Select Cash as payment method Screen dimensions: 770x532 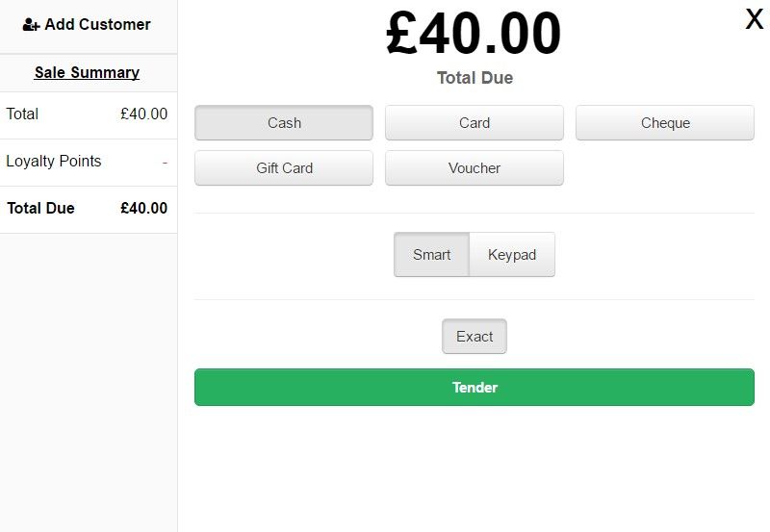(x=284, y=123)
